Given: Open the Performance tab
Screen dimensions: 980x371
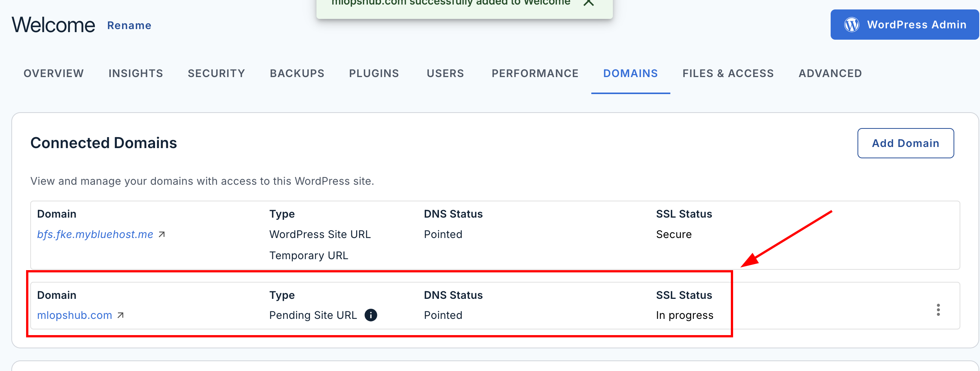Looking at the screenshot, I should coord(535,73).
